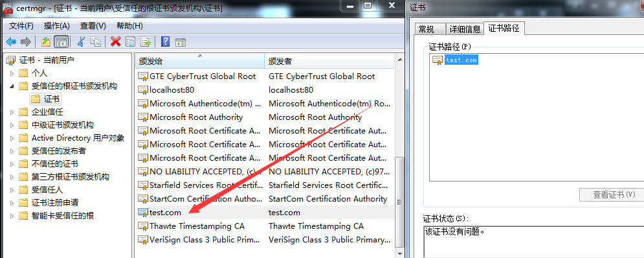Click the Copy icon in the toolbar
644x258 pixels.
click(96, 41)
